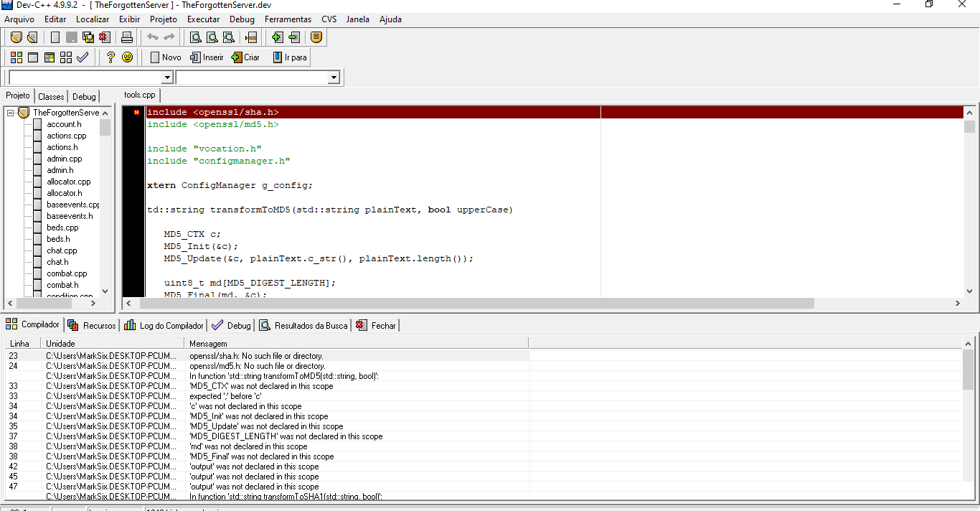Screen dimensions: 980x511
Task: Select actions.cpp in project tree
Action: (x=66, y=136)
